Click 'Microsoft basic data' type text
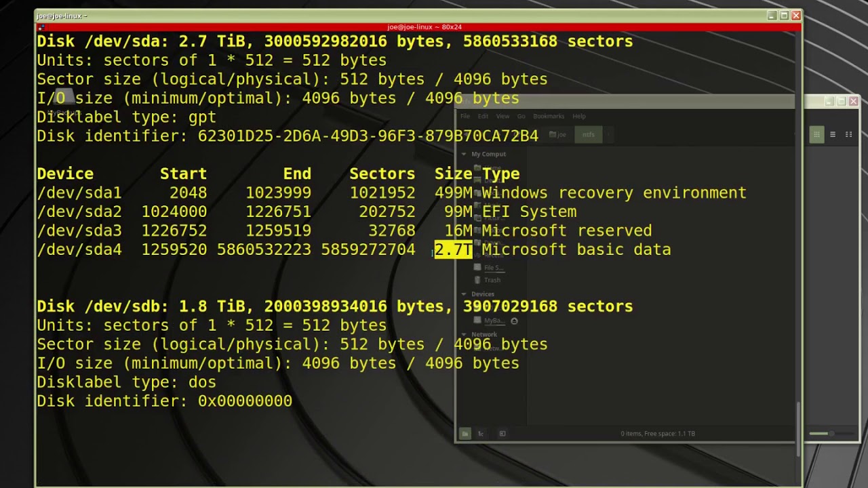Image resolution: width=868 pixels, height=488 pixels. [576, 250]
